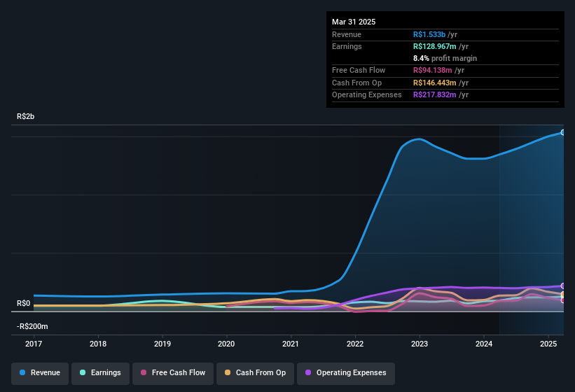The height and width of the screenshot is (392, 575).
Task: Click the R$217.832m operating expenses value
Action: tap(434, 95)
